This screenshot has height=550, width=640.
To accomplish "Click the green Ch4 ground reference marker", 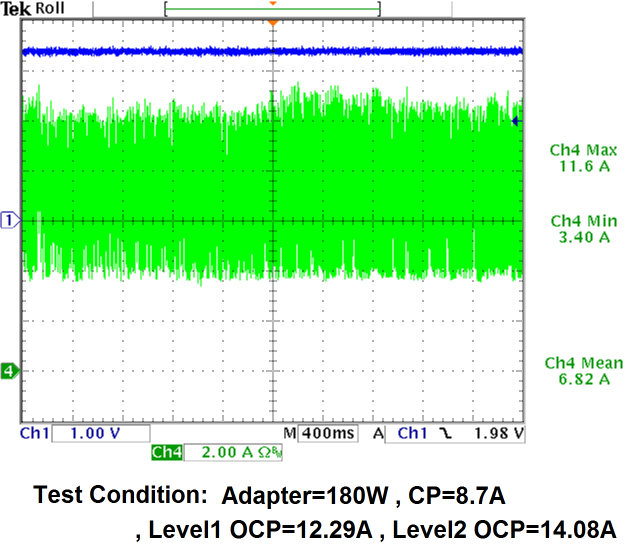I will tap(10, 371).
